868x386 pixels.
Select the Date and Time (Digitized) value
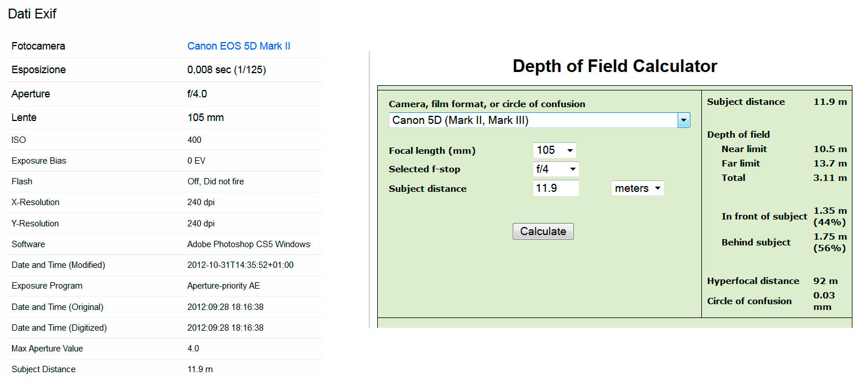point(226,328)
